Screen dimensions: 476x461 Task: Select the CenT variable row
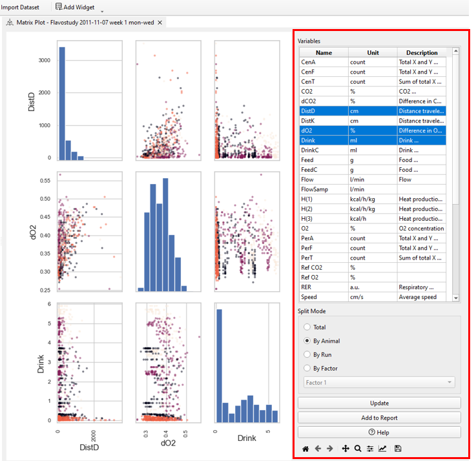coord(373,81)
